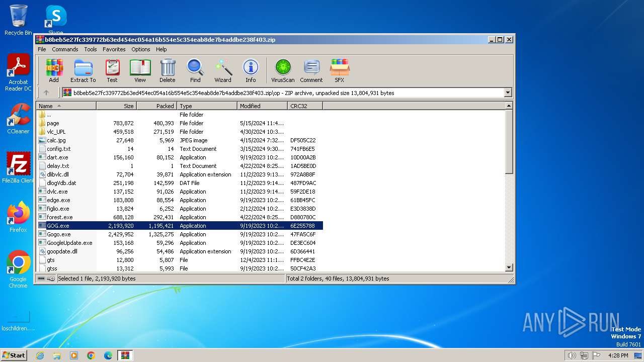Click the vertical scrollbar thumb
This screenshot has height=362, width=644.
click(509, 142)
